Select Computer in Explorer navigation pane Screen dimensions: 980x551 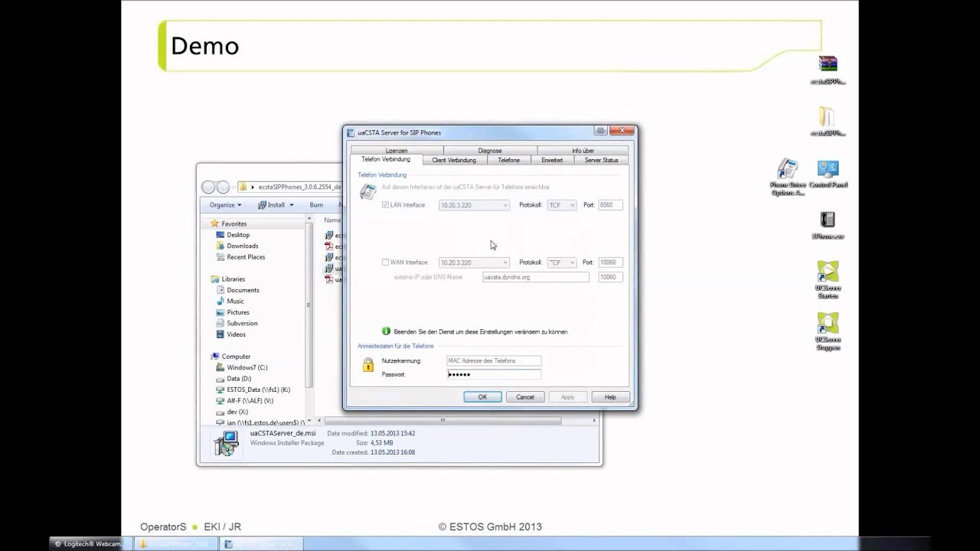(236, 357)
